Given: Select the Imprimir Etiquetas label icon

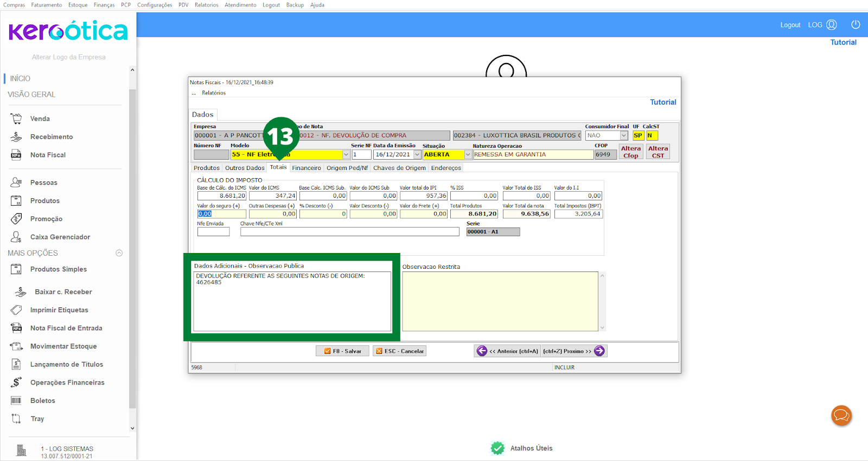Looking at the screenshot, I should pyautogui.click(x=16, y=310).
